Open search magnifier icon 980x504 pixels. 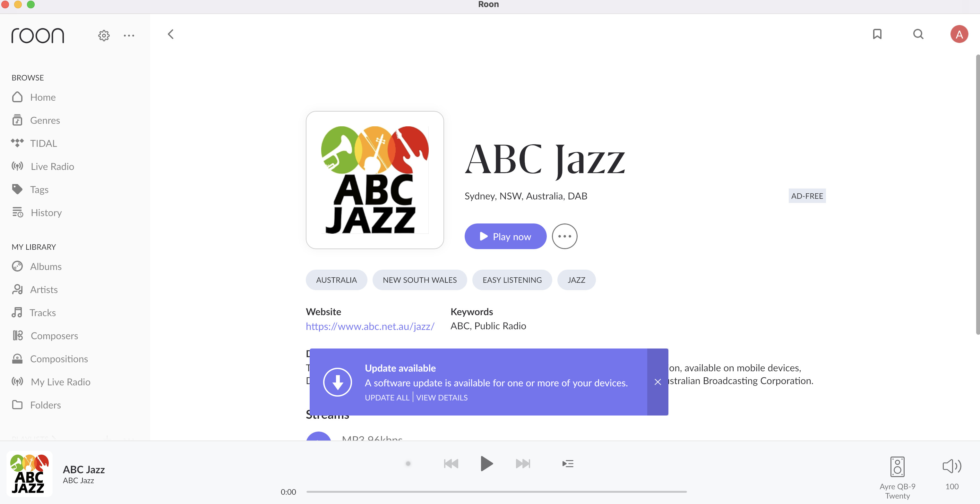coord(918,34)
